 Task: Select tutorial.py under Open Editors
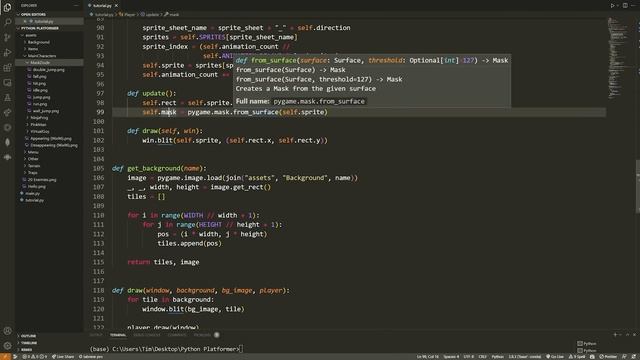pyautogui.click(x=49, y=21)
